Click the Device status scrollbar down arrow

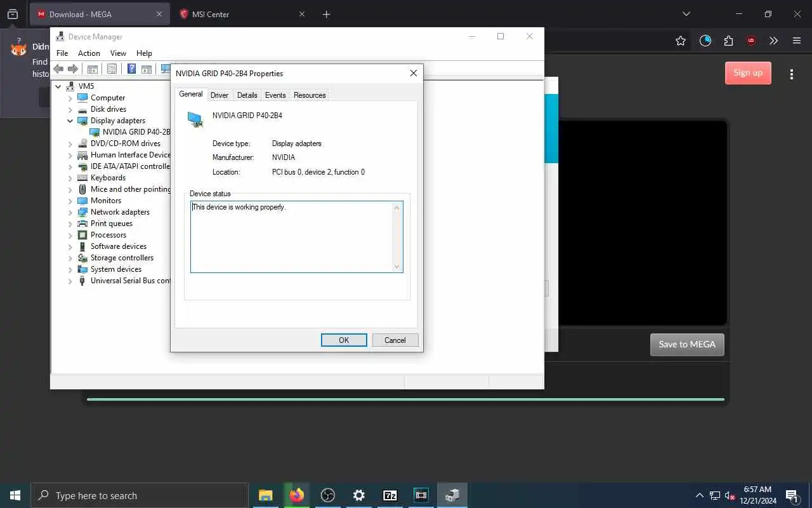397,267
